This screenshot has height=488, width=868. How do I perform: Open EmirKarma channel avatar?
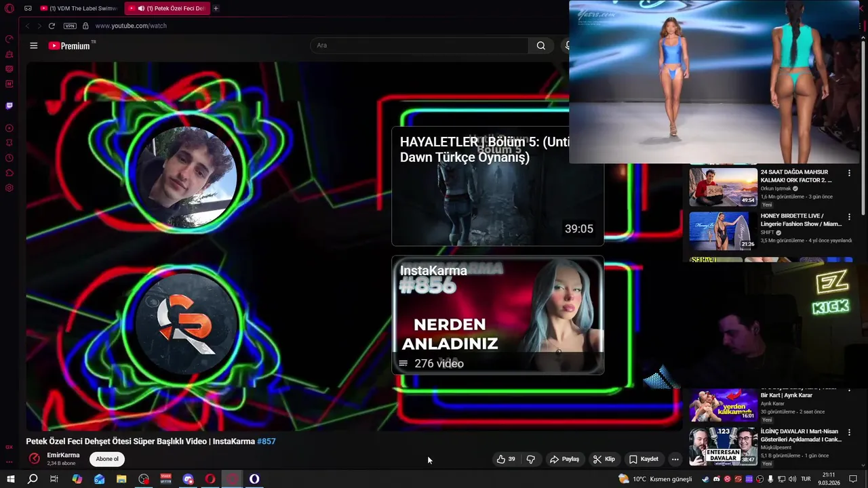point(34,459)
